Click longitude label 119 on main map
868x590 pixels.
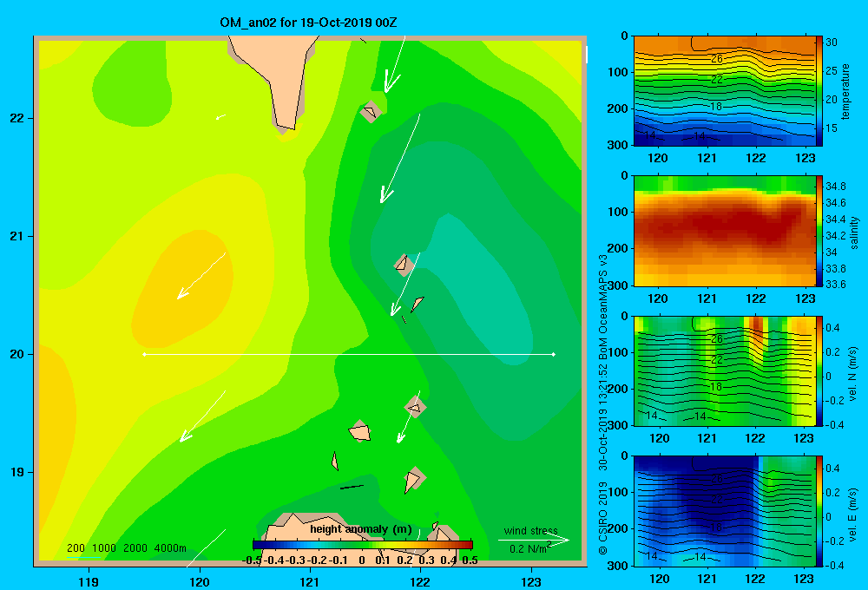click(x=89, y=581)
